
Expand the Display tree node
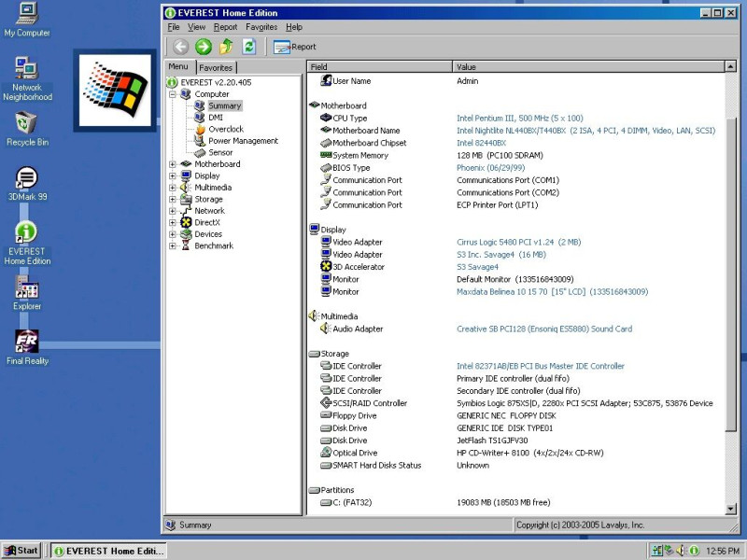pyautogui.click(x=173, y=175)
